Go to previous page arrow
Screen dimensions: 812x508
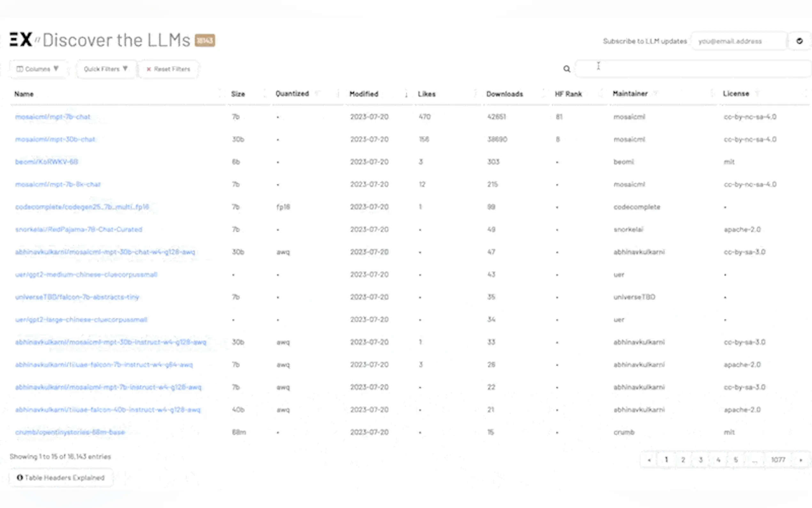[649, 460]
